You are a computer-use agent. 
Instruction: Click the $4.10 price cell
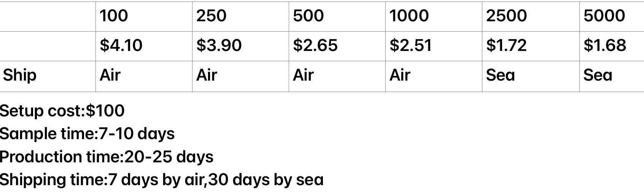[x=144, y=46]
